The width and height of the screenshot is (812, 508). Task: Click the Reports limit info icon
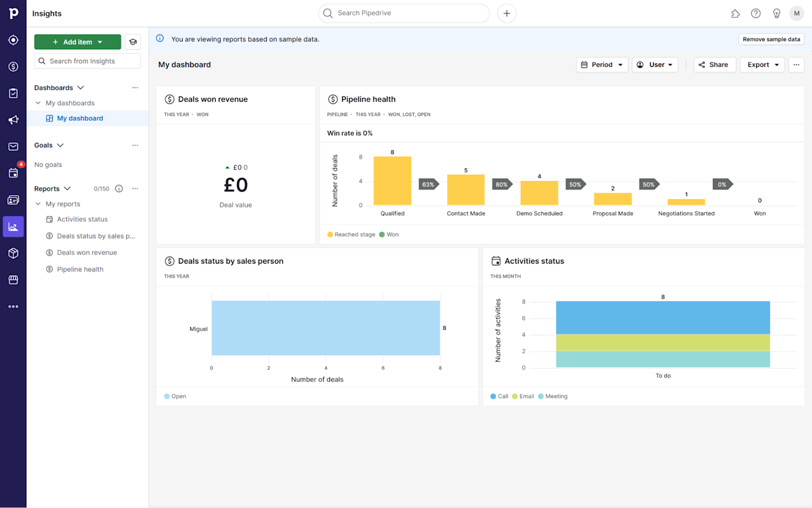(x=119, y=189)
